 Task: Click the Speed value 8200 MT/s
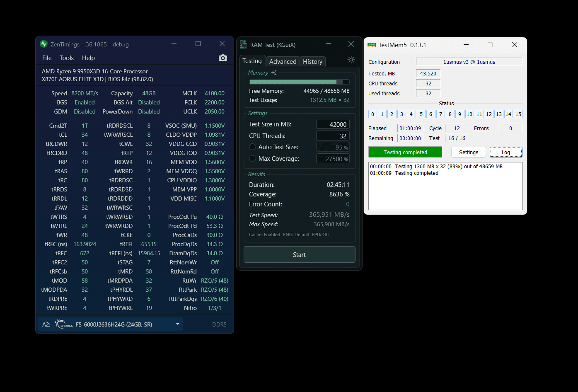[85, 93]
